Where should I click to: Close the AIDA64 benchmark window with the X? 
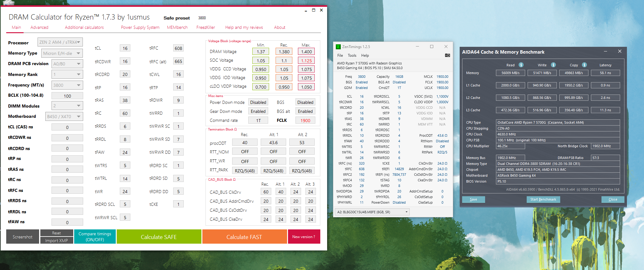tap(620, 51)
